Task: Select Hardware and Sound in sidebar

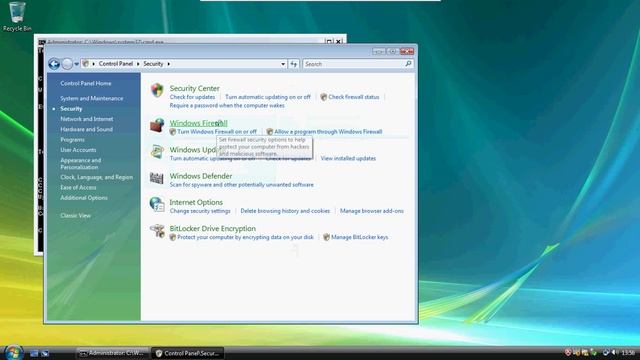Action: 87,129
